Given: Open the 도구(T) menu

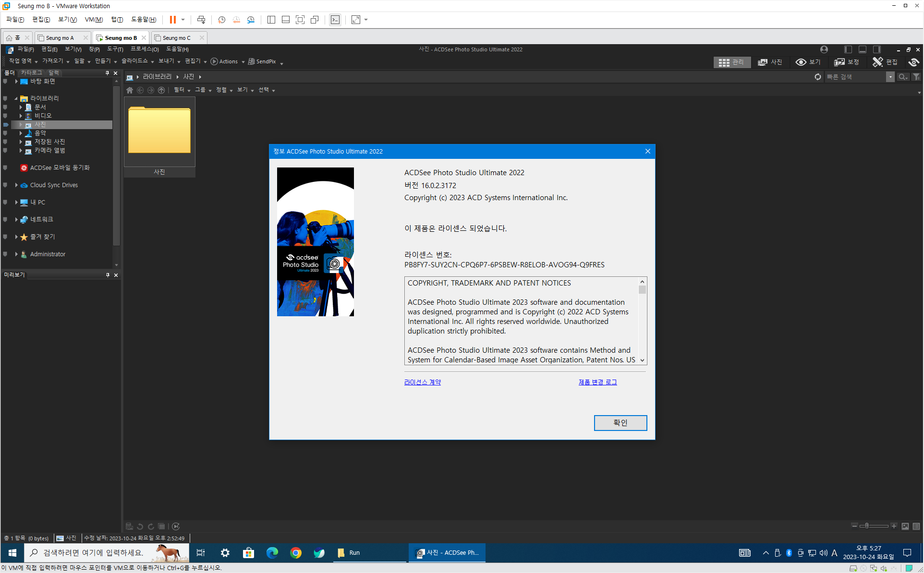Looking at the screenshot, I should click(x=115, y=49).
